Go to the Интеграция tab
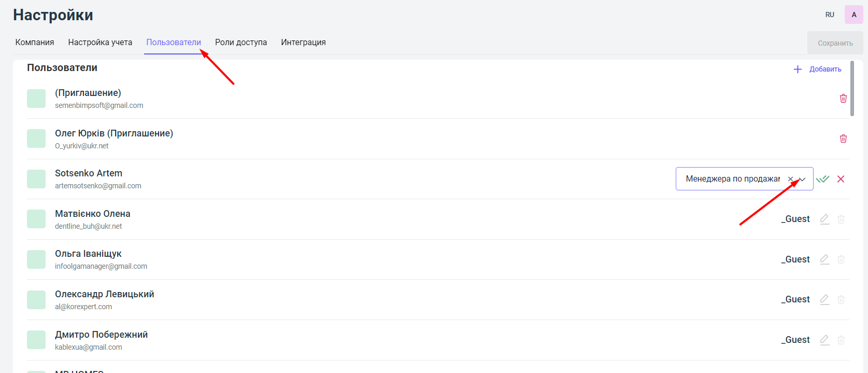This screenshot has height=373, width=868. 303,43
